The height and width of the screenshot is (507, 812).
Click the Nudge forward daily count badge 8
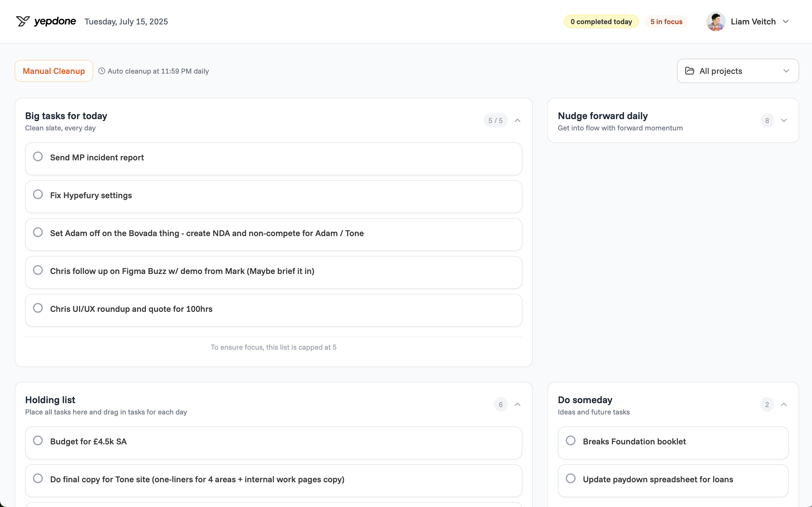point(767,121)
